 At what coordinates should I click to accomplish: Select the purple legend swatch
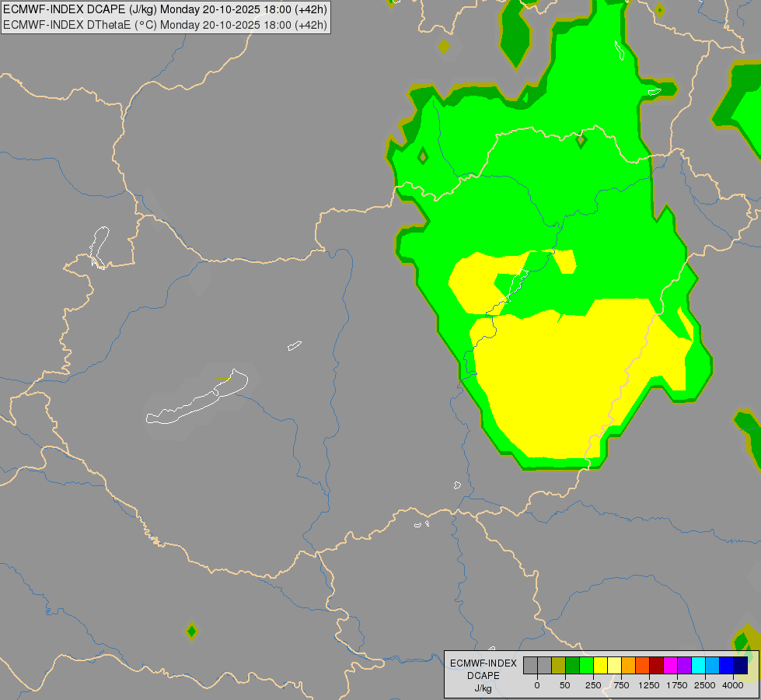pyautogui.click(x=684, y=665)
